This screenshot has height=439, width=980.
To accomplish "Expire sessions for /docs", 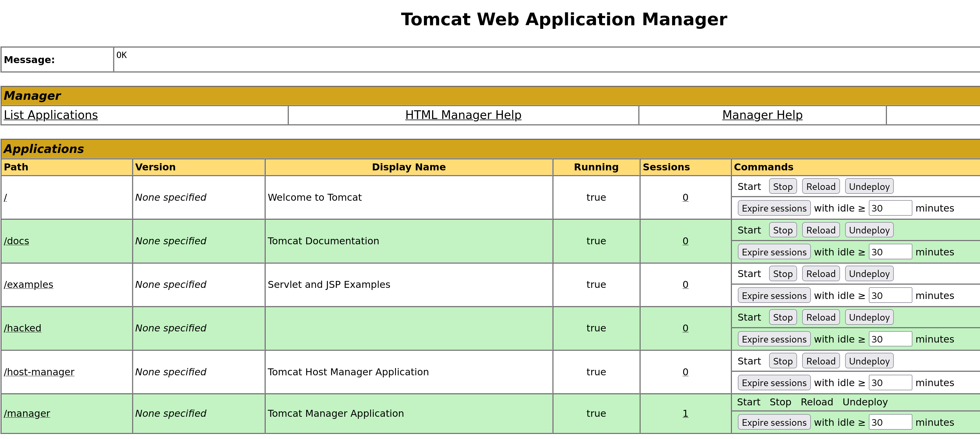I will [x=774, y=252].
